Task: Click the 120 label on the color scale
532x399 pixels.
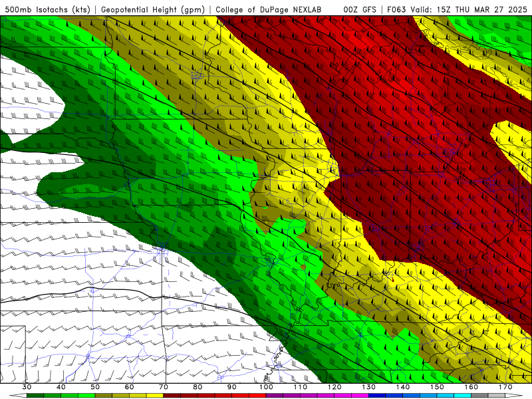Action: pos(334,387)
